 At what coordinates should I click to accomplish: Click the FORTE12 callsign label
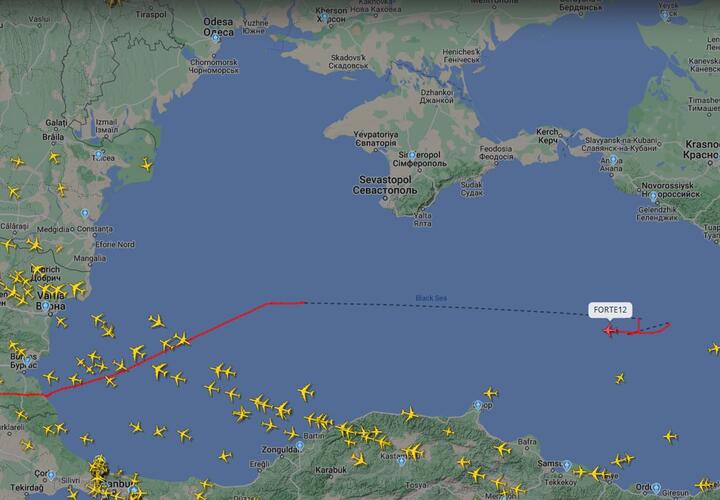(x=610, y=310)
